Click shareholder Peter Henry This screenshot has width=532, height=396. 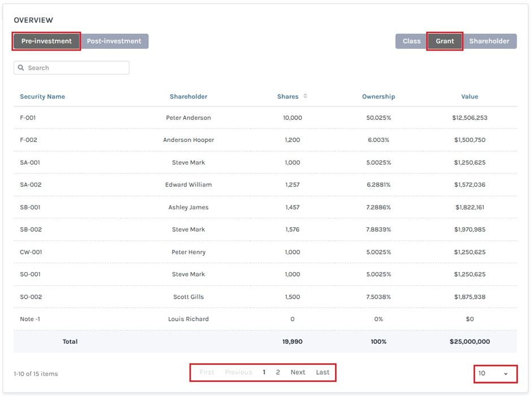tap(188, 252)
